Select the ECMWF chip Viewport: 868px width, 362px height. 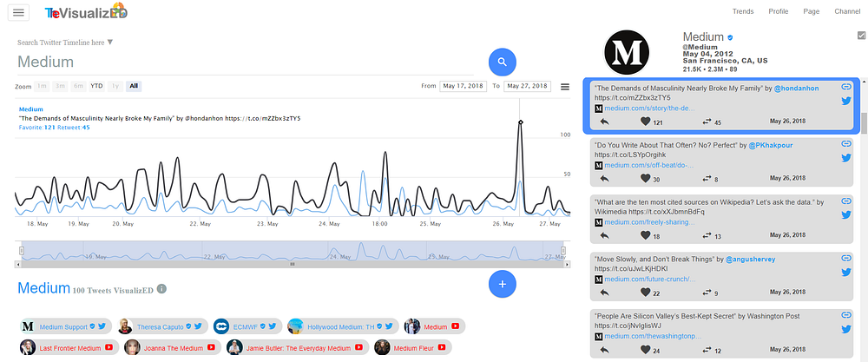tap(247, 326)
